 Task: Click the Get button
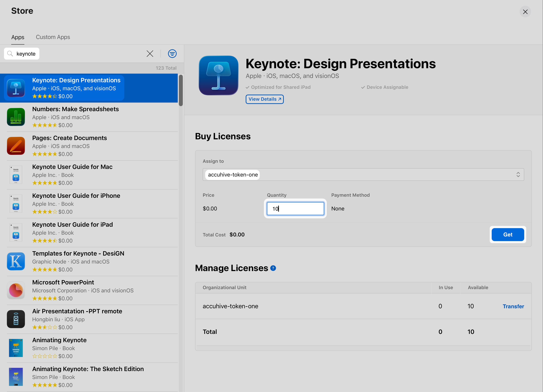508,235
